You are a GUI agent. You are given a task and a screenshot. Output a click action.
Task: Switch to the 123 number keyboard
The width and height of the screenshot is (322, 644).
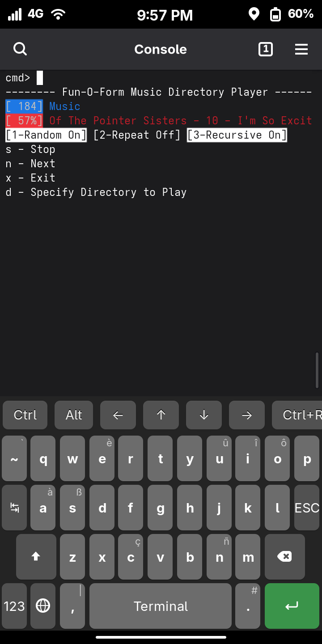point(14,606)
